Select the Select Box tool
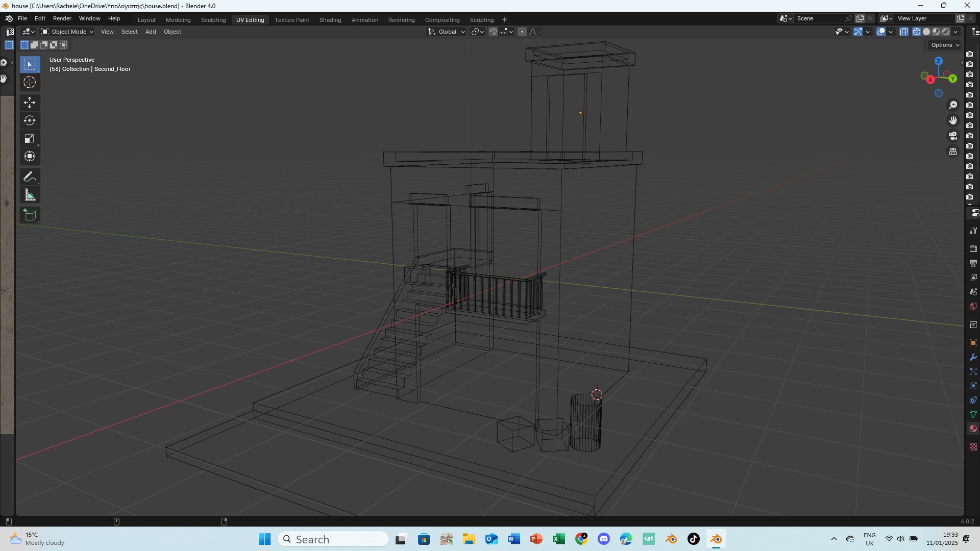Viewport: 980px width, 551px height. (x=30, y=64)
